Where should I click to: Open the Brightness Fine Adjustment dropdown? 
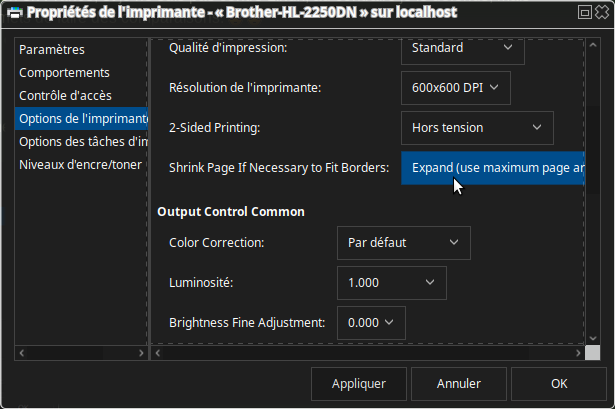click(371, 322)
